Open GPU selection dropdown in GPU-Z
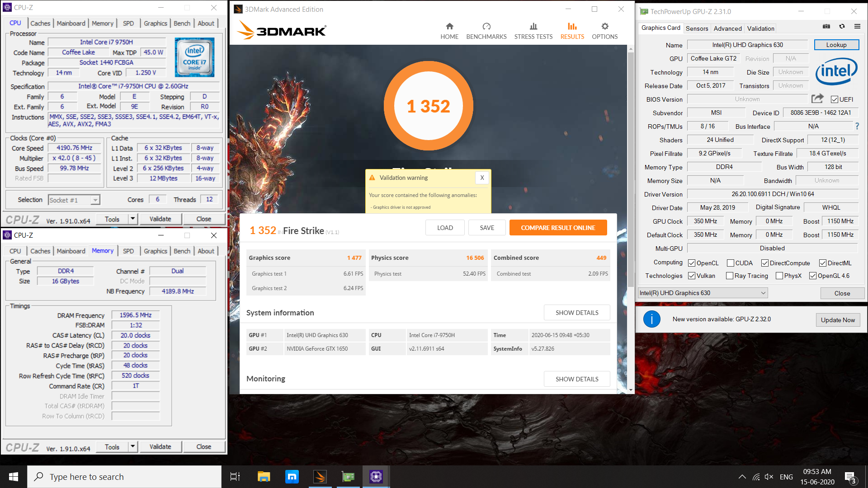The height and width of the screenshot is (488, 868). [703, 293]
